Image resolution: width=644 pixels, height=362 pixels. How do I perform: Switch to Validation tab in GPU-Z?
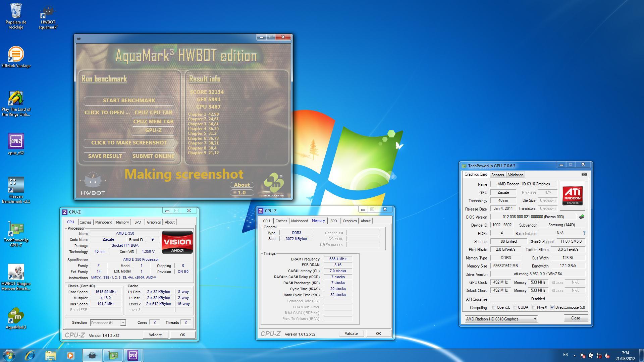[516, 175]
